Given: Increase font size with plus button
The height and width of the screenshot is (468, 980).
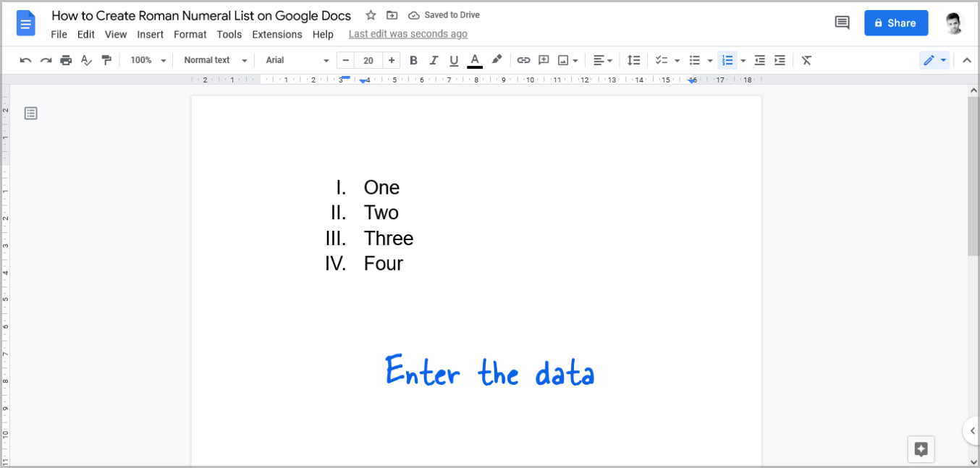Looking at the screenshot, I should [x=392, y=60].
